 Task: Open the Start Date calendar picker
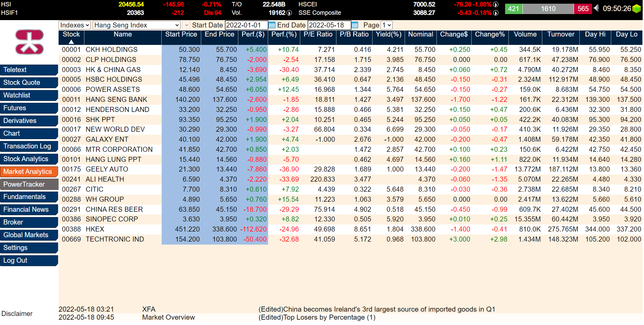pyautogui.click(x=272, y=25)
